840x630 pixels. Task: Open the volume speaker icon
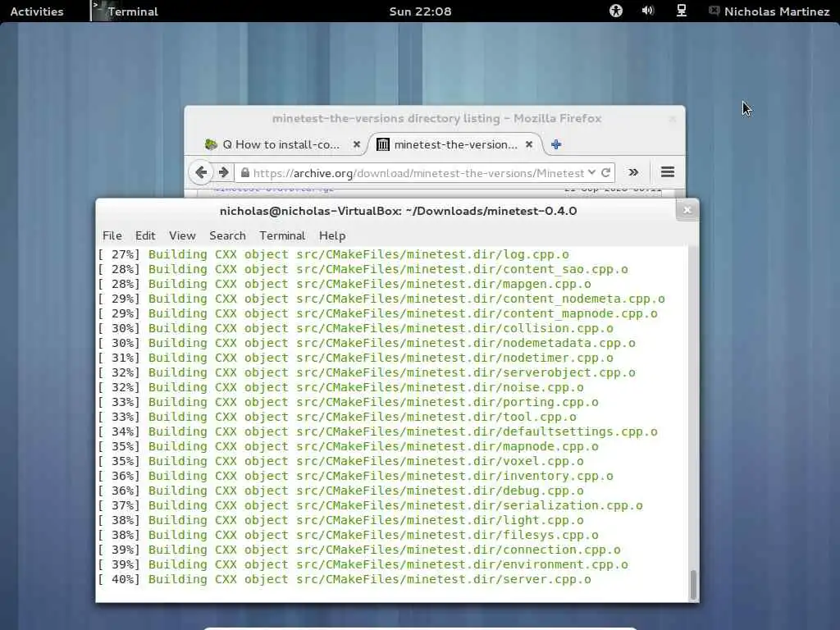648,11
